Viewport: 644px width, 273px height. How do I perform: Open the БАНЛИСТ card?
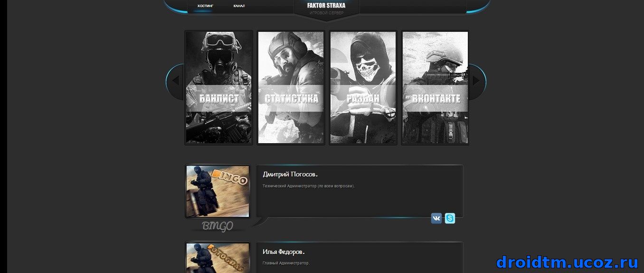[x=218, y=88]
